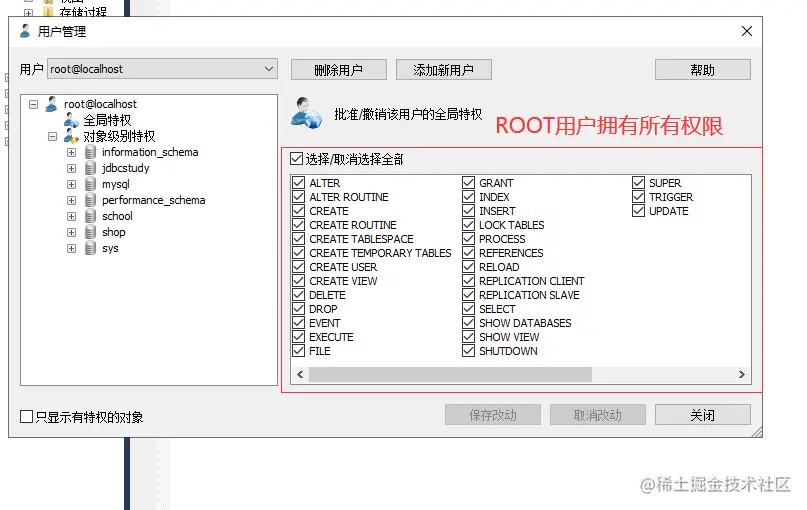Expand the mysql node

click(72, 184)
